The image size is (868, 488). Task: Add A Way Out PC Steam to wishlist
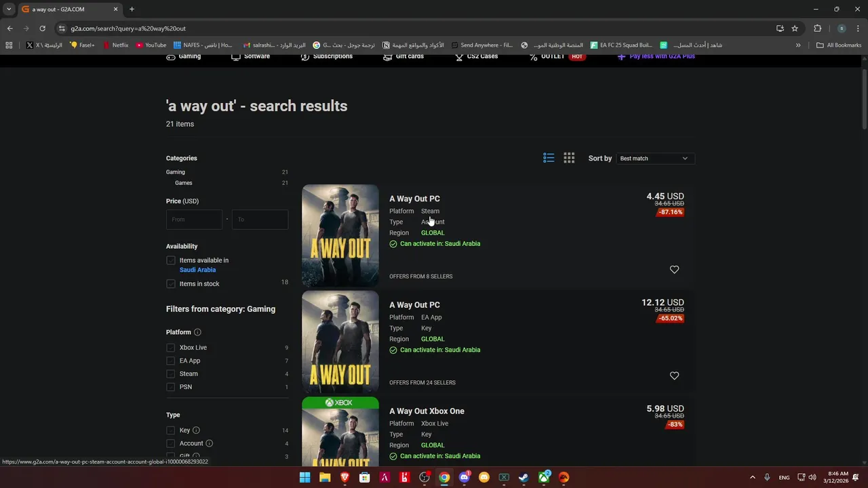point(674,270)
